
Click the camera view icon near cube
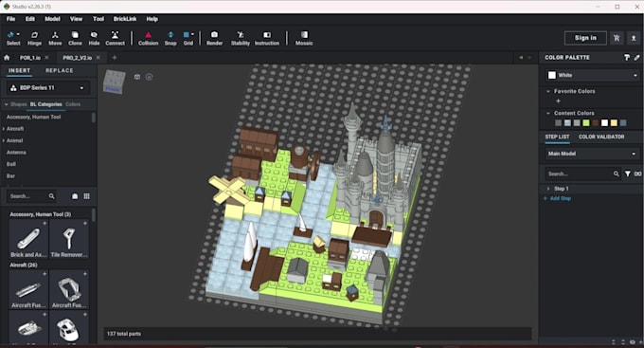tap(137, 77)
